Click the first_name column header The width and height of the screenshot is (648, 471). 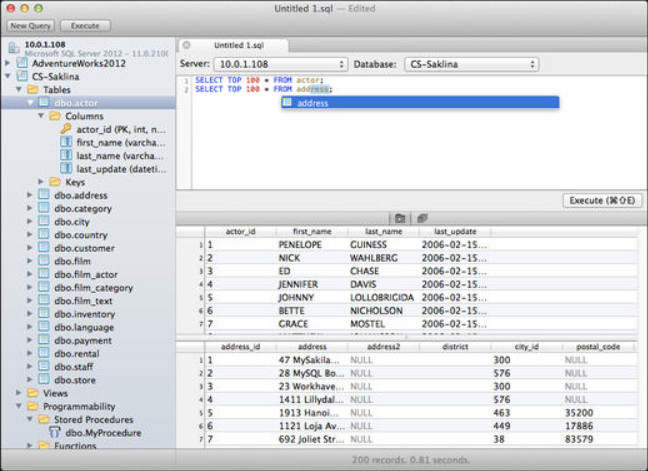[x=312, y=232]
